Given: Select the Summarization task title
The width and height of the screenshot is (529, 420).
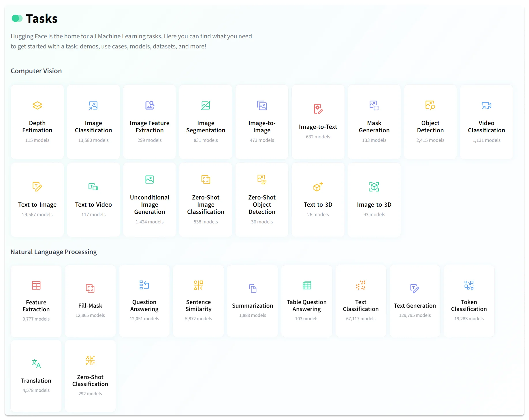Looking at the screenshot, I should [x=252, y=306].
